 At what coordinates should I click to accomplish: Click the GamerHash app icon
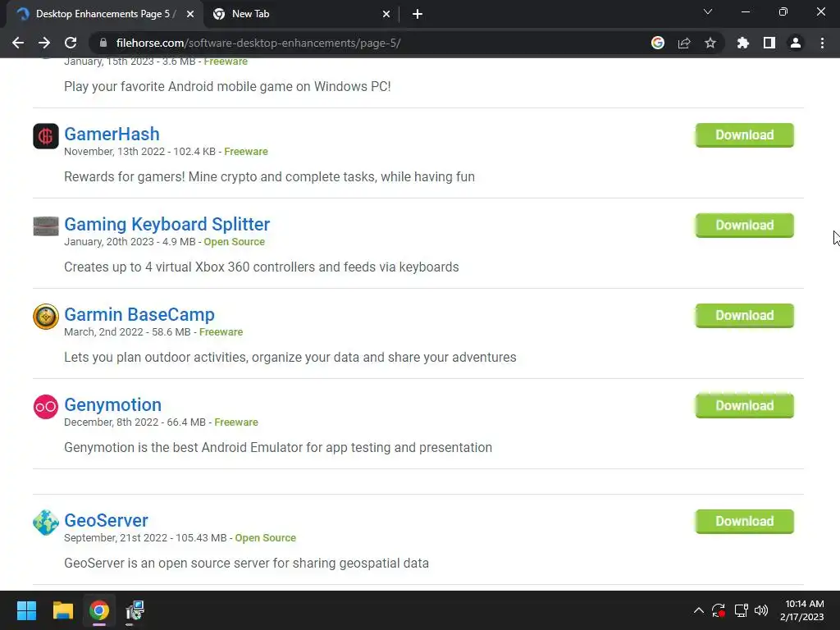(46, 135)
